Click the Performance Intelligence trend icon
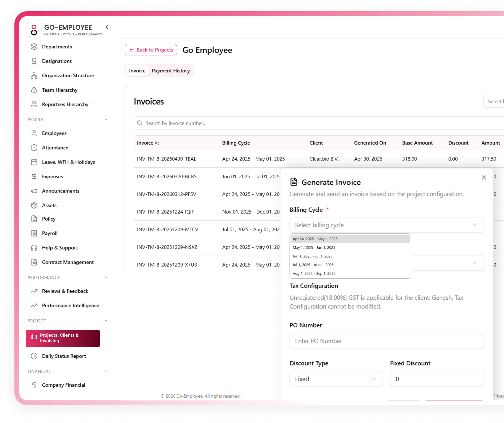 (x=34, y=306)
